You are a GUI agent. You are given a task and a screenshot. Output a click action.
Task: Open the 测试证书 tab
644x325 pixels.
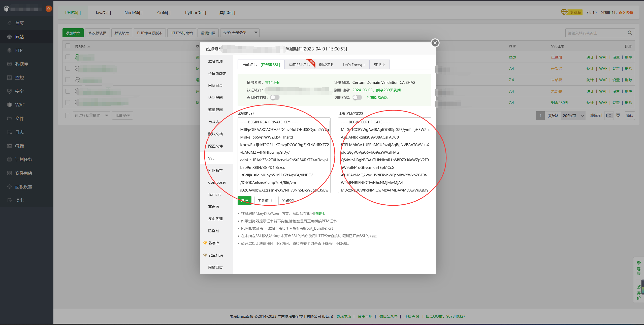point(326,65)
